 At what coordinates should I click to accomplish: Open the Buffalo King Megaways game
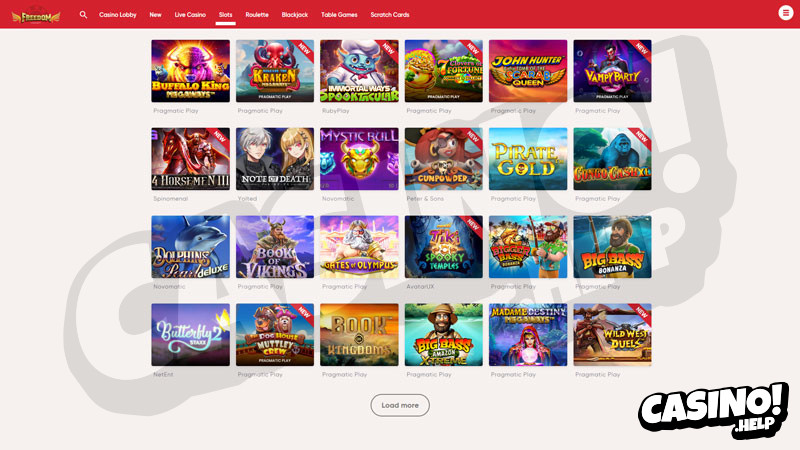pos(190,71)
